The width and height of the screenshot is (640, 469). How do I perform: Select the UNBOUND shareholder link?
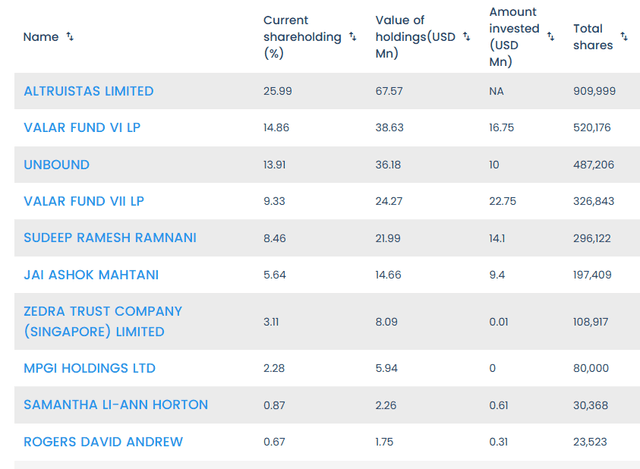pyautogui.click(x=57, y=165)
